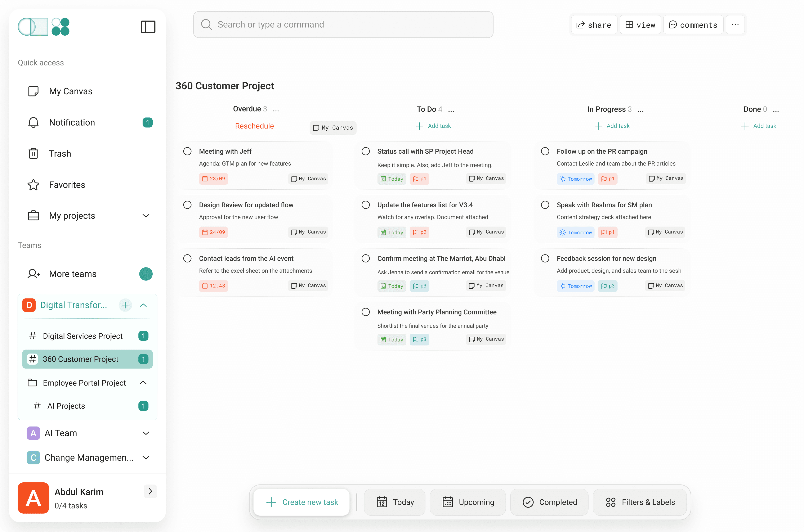
Task: Collapse the sidebar using the panel toggle icon
Action: pos(148,26)
